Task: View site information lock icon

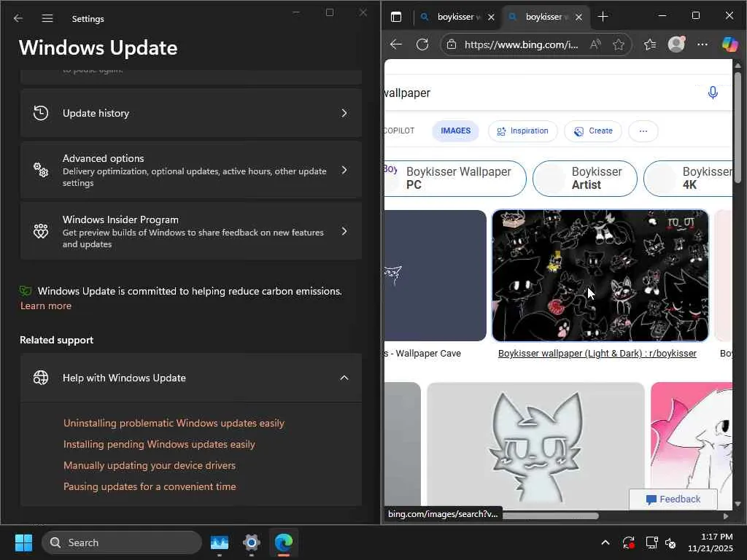Action: [x=452, y=44]
